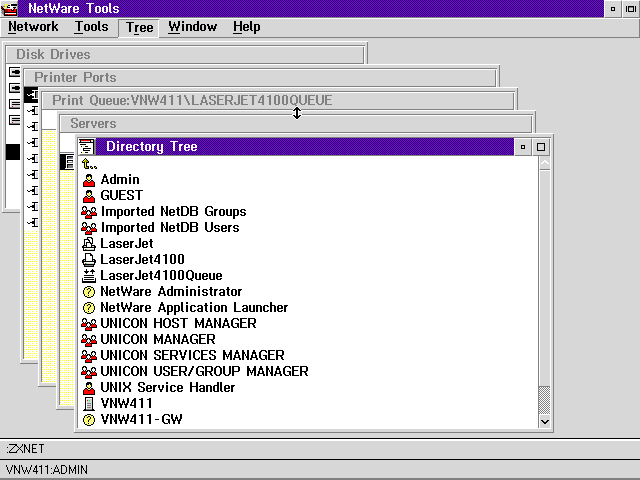Select UNICON SERVICES MANAGER text
Image resolution: width=640 pixels, height=480 pixels.
coord(192,356)
